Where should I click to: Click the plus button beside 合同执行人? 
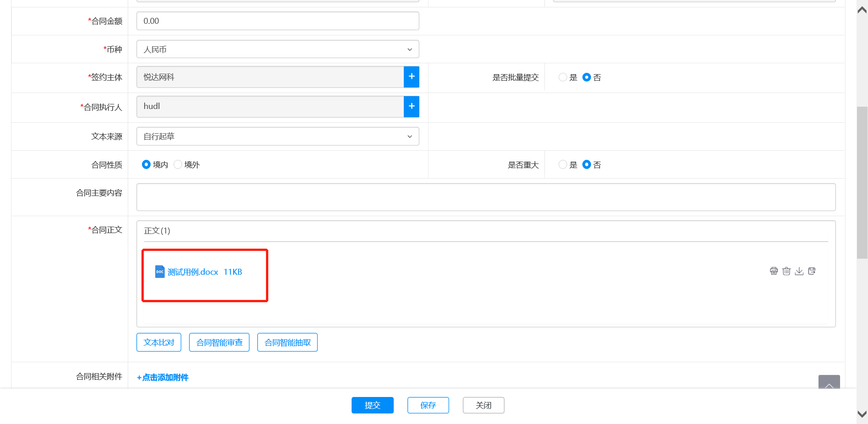412,106
